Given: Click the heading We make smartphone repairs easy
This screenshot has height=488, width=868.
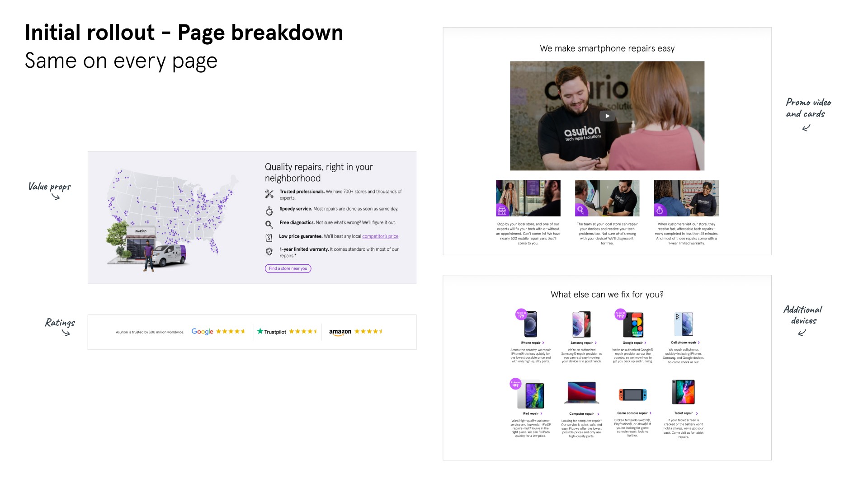Looking at the screenshot, I should point(607,48).
